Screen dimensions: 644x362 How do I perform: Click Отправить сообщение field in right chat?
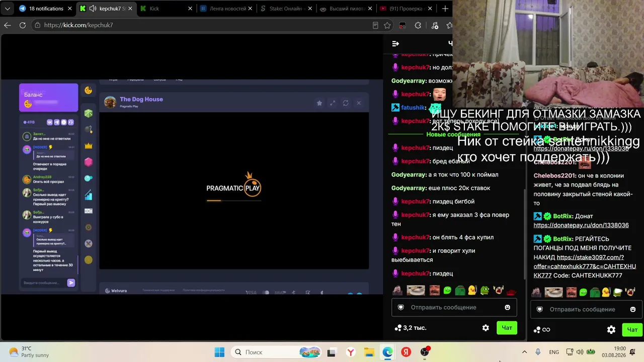587,309
